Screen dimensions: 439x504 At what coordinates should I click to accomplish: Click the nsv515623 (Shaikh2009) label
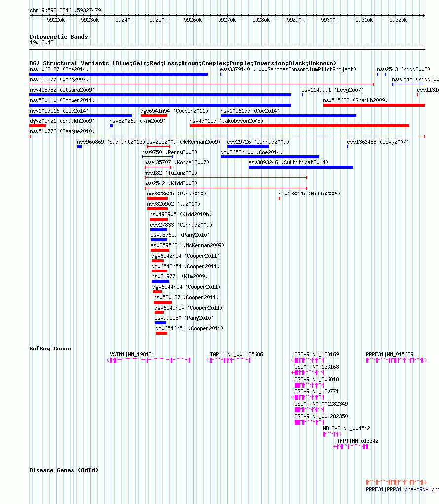coord(355,100)
